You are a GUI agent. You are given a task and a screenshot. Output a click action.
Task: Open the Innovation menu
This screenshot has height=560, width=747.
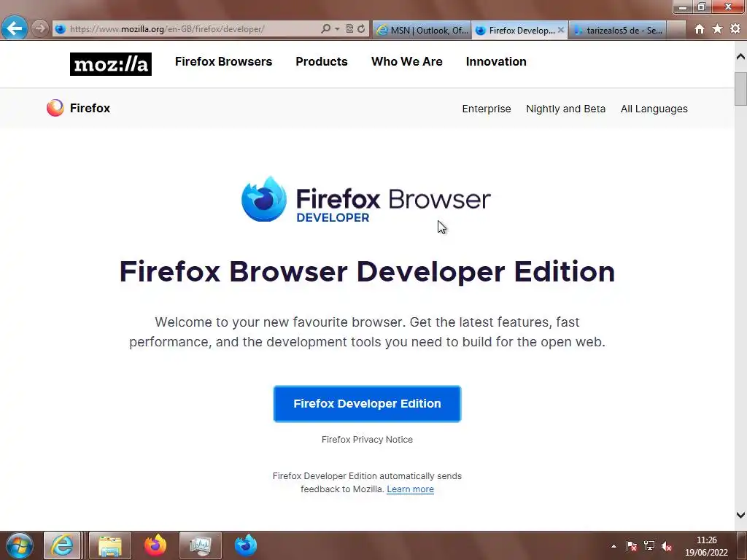point(496,61)
